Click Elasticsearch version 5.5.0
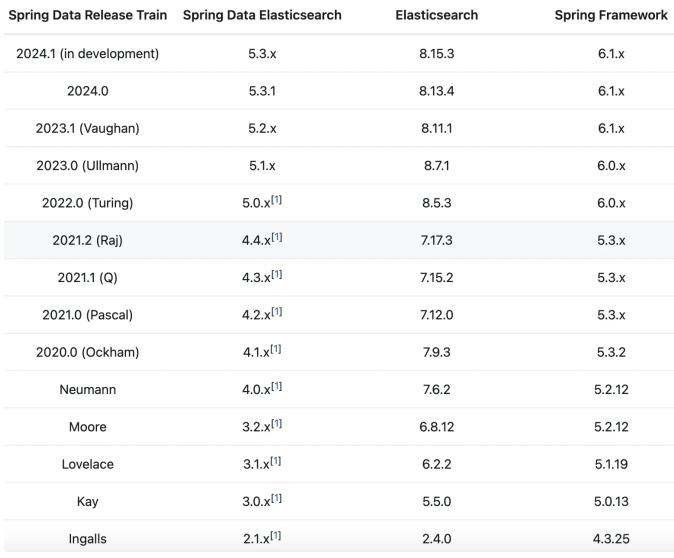The image size is (674, 558). coord(437,502)
